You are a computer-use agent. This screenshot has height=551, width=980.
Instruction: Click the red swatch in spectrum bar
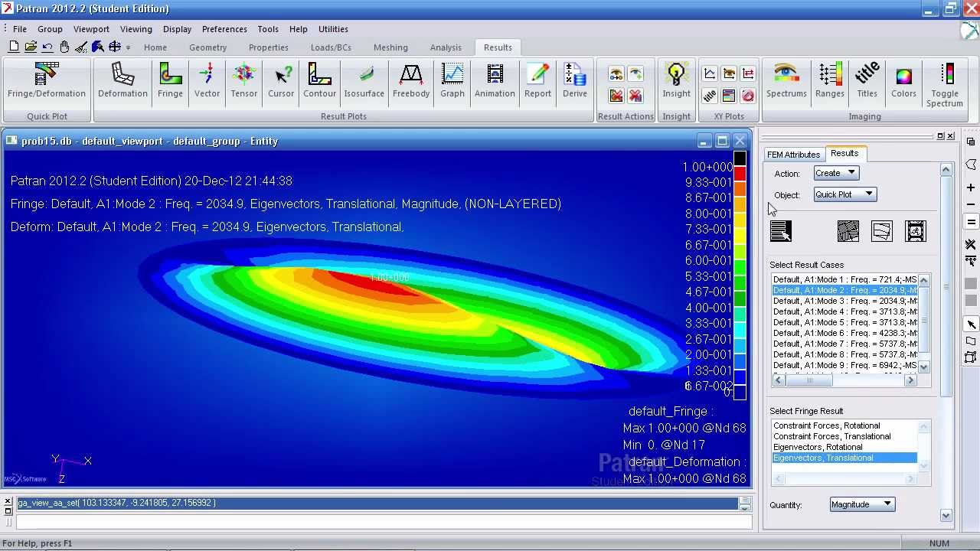point(740,173)
